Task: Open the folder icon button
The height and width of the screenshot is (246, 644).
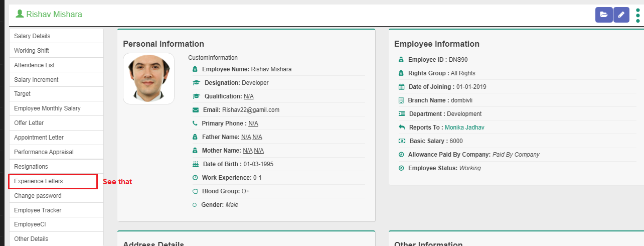Action: tap(604, 15)
